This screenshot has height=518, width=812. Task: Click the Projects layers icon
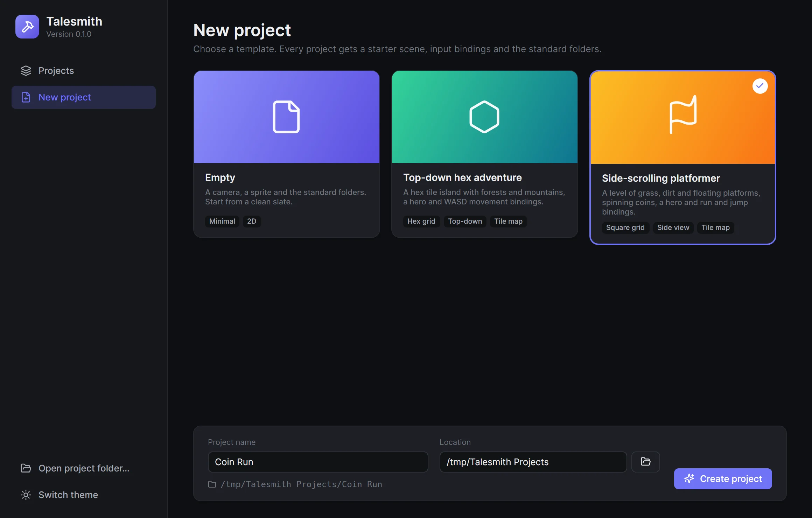[26, 71]
